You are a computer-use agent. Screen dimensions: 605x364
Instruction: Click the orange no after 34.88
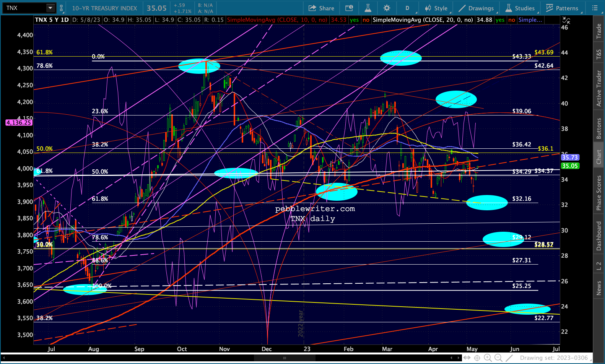coord(512,20)
